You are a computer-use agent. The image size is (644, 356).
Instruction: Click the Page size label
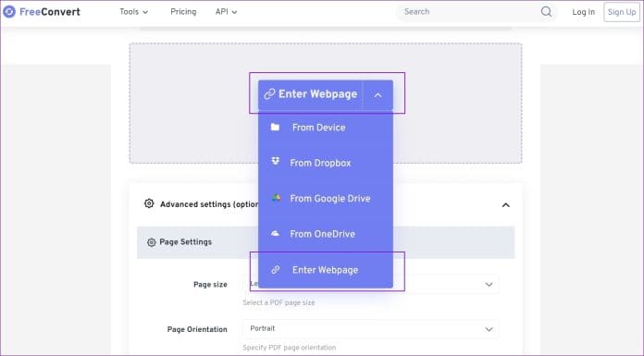(x=210, y=285)
